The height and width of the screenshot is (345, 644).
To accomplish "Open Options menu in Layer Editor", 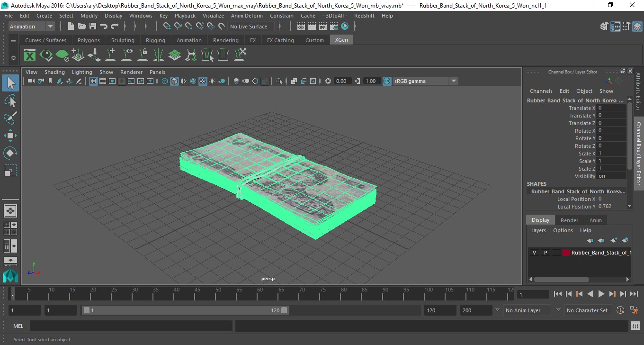I will 563,230.
